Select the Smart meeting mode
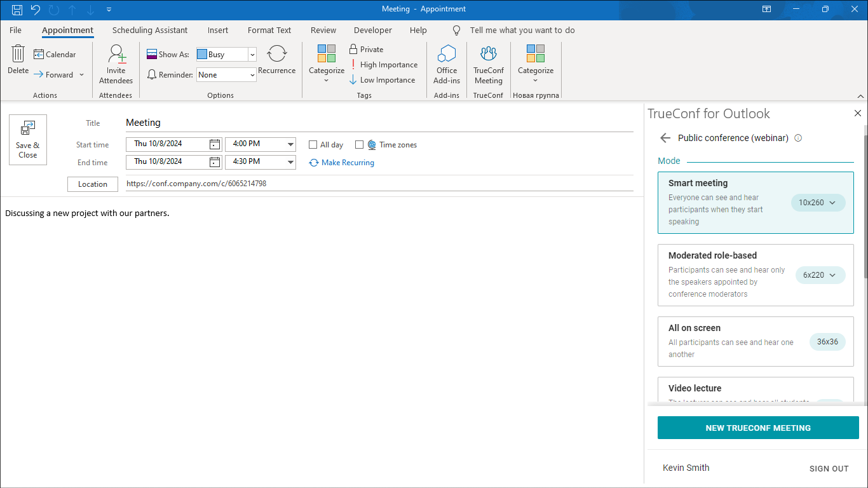This screenshot has height=488, width=868. (x=756, y=202)
